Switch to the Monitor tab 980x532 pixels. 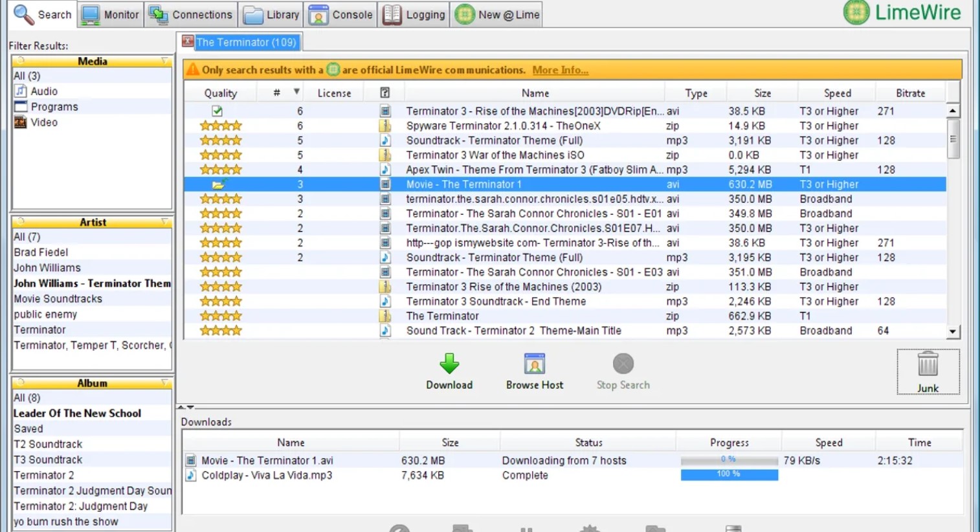[111, 14]
